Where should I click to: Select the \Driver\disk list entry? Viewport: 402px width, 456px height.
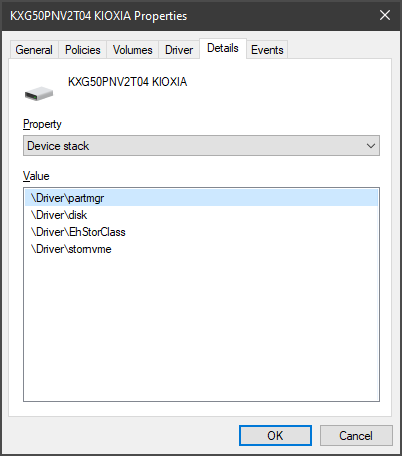201,215
